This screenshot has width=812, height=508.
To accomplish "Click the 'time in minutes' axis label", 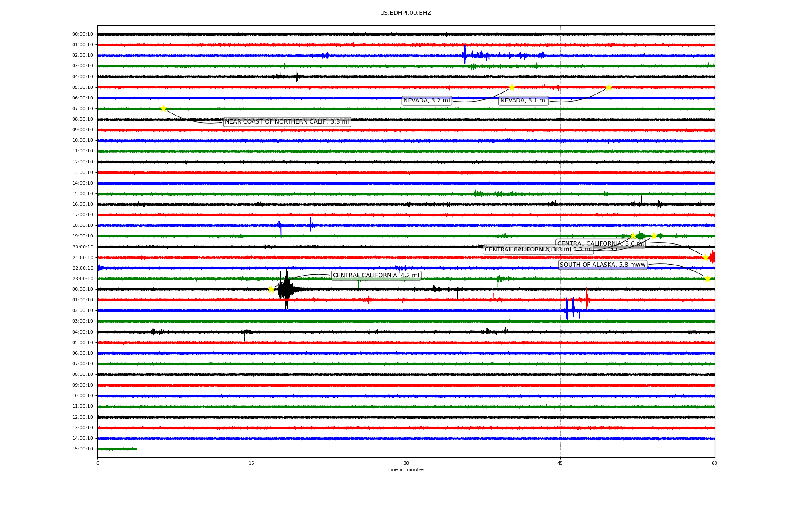I will (x=405, y=469).
